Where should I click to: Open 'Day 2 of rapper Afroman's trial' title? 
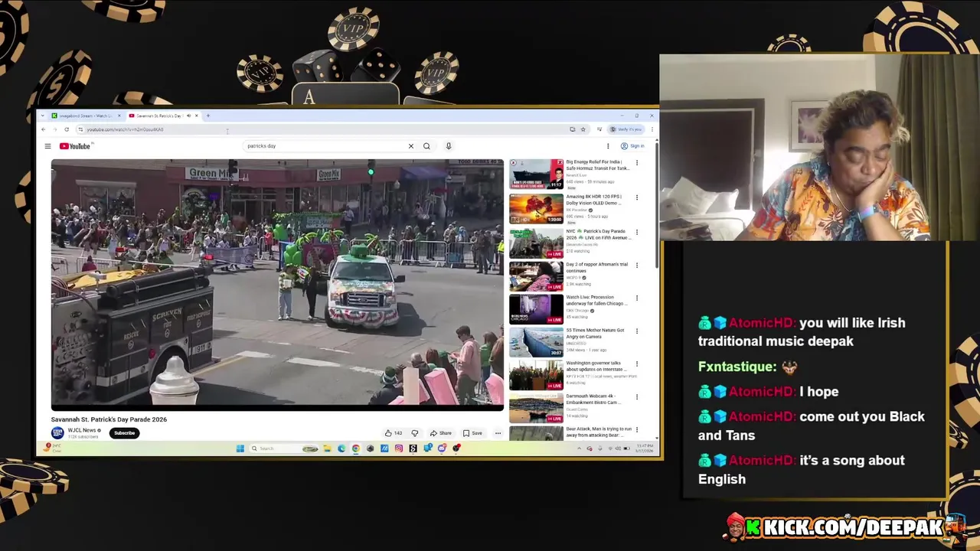tap(596, 267)
